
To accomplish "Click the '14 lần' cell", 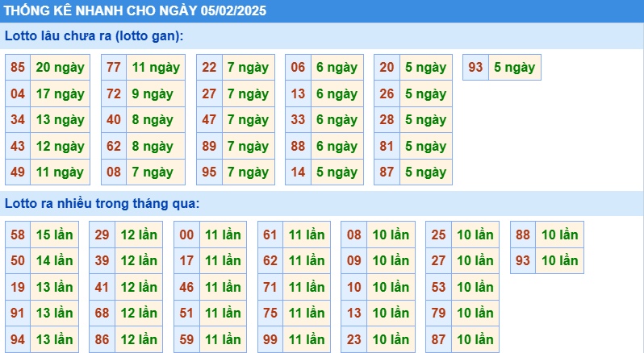I will point(54,261).
